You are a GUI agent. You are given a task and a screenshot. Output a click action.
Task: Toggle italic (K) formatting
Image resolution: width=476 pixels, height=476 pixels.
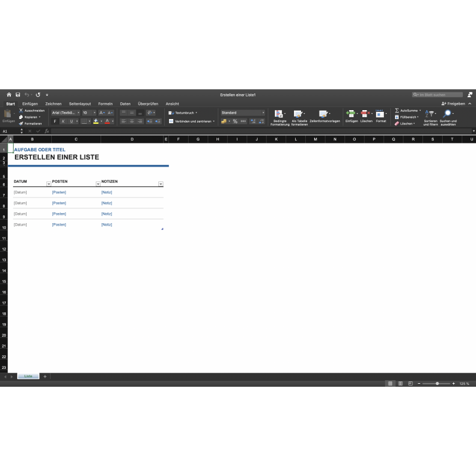(x=63, y=121)
